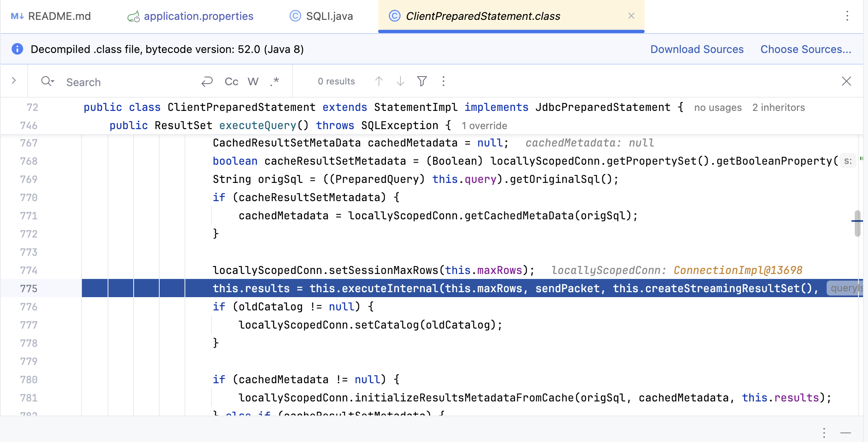Expand the replace field chevron

(14, 81)
